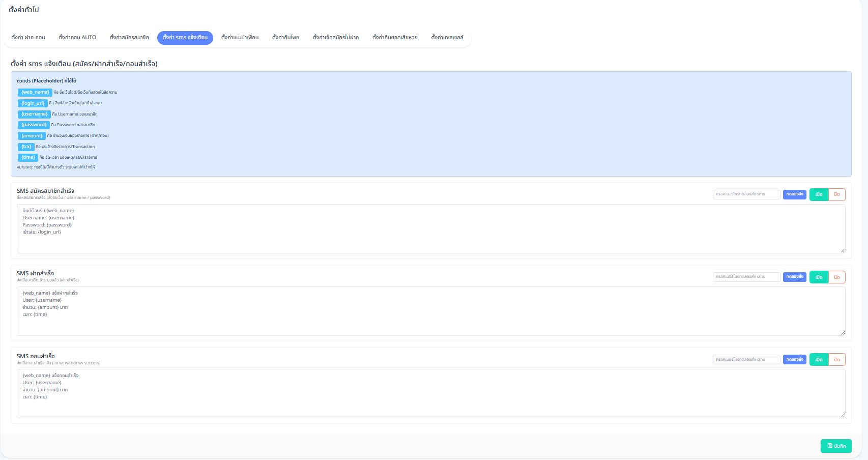Viewport: 868px width, 460px height.
Task: Click the resize handle of the registration SMS textarea
Action: click(x=843, y=250)
